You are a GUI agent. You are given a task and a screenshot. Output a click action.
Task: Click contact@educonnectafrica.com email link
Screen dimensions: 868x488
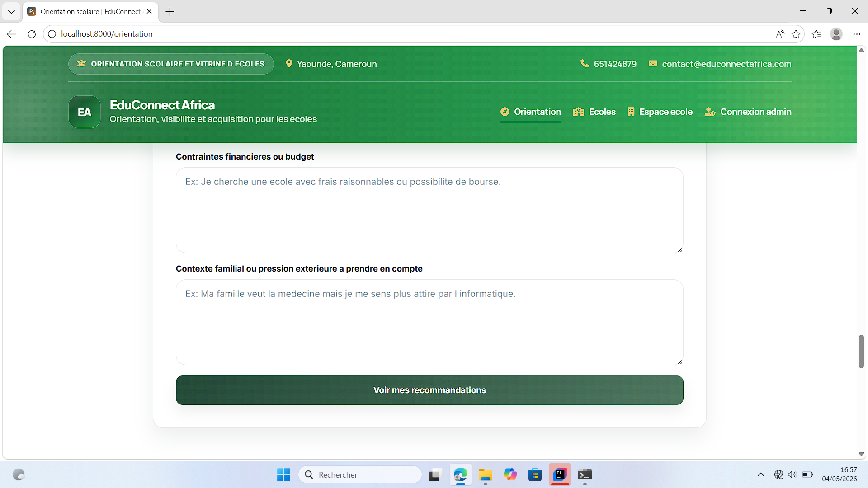tap(726, 64)
